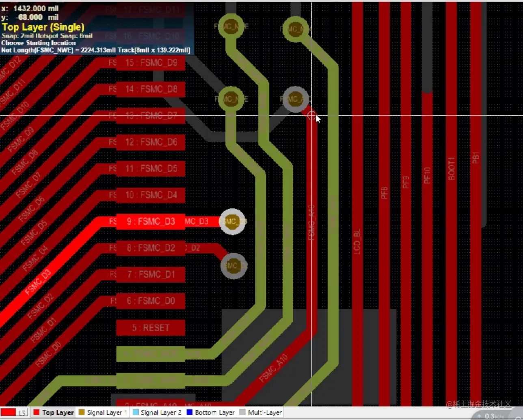The height and width of the screenshot is (420, 523).
Task: Select the PB1 vertical track
Action: click(476, 203)
